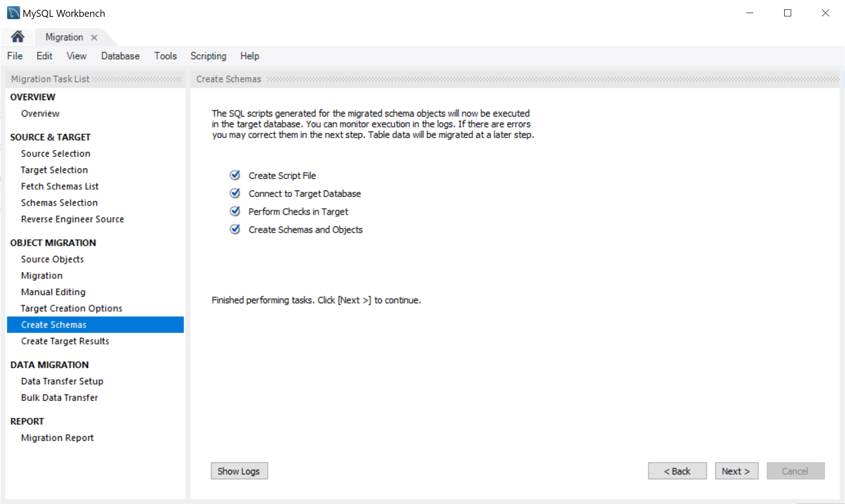Go back with the Back button
Viewport: 845px width, 504px height.
[677, 471]
